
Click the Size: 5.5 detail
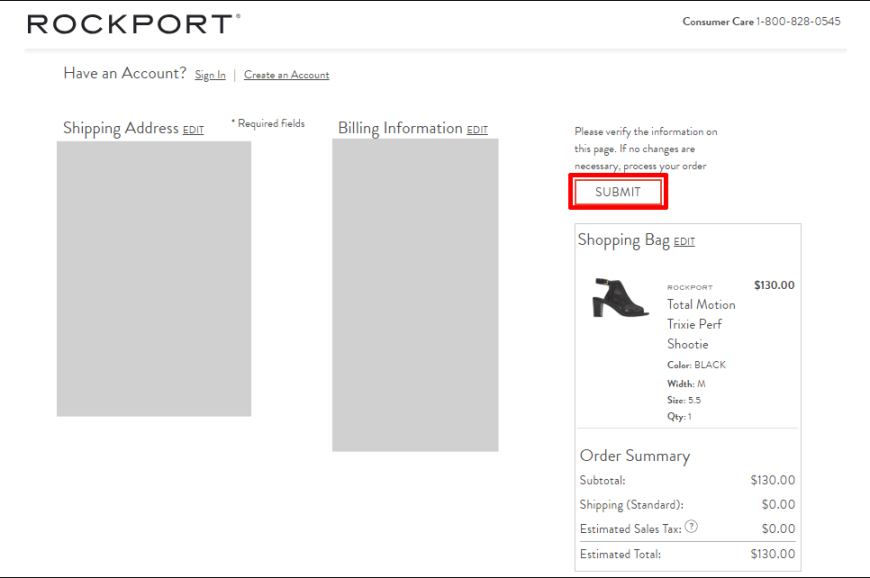[x=684, y=400]
